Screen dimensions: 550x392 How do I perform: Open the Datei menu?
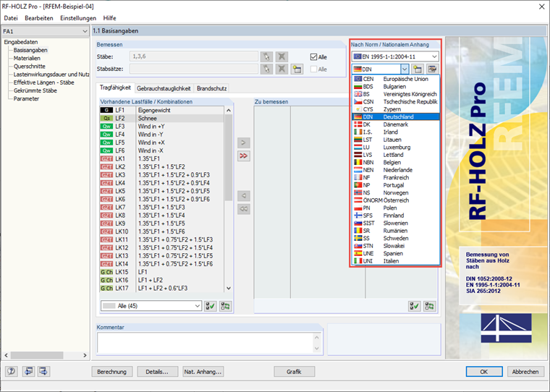pos(11,18)
